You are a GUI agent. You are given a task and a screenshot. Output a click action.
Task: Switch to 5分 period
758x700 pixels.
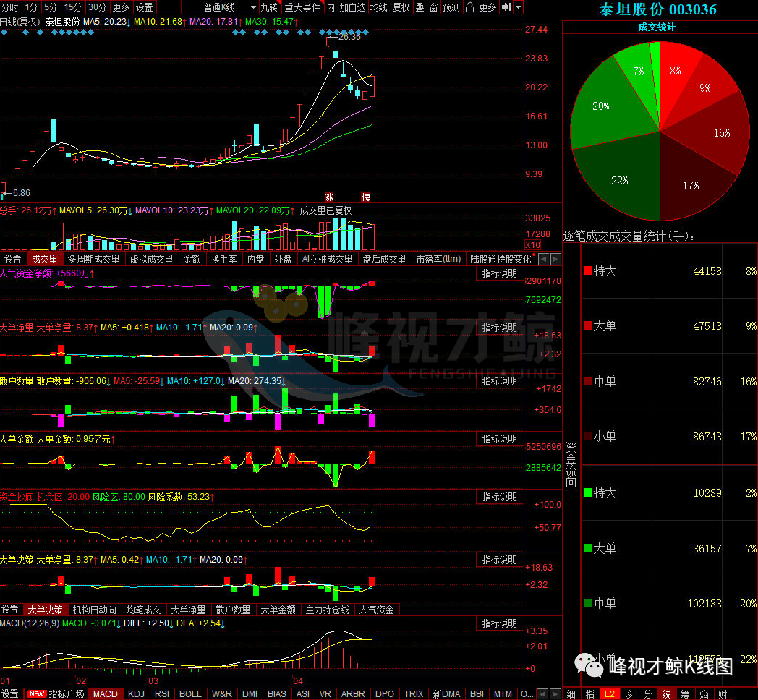pyautogui.click(x=51, y=7)
